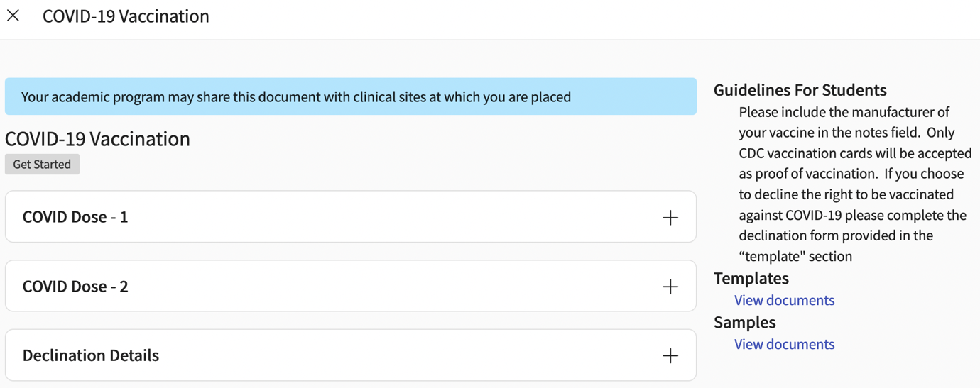Click the plus icon for COVID Dose - 2
Viewport: 980px width, 388px height.
pyautogui.click(x=670, y=287)
